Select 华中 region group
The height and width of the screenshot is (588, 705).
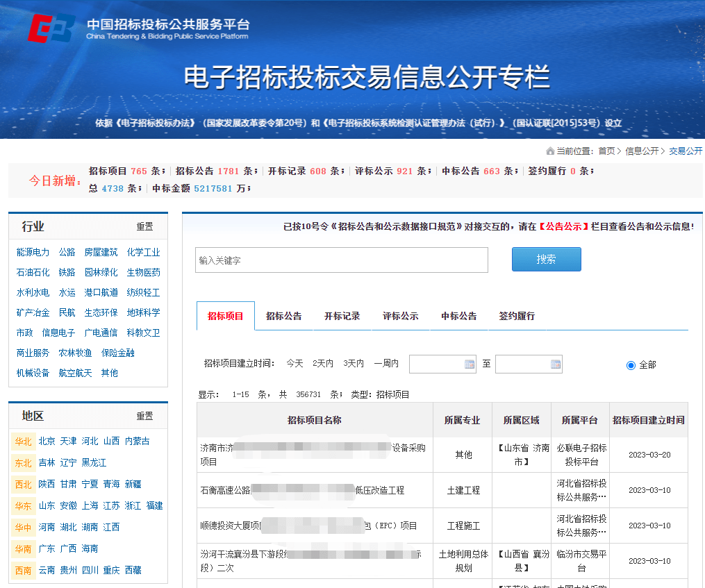(24, 528)
